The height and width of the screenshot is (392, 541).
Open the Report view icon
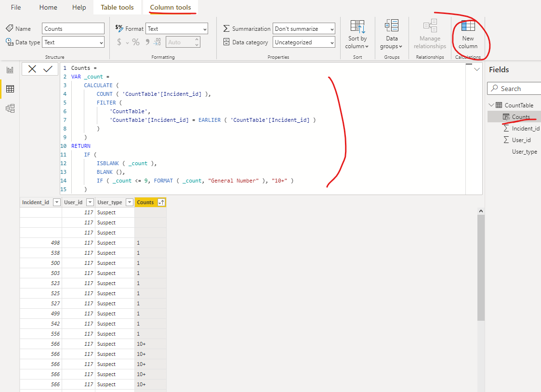coord(10,70)
